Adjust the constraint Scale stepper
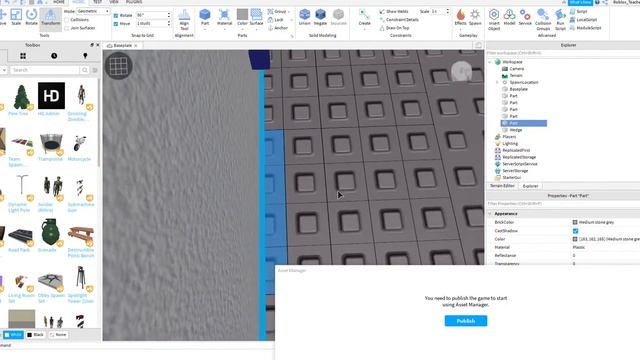Screen dimensions: 640x360 [447, 11]
